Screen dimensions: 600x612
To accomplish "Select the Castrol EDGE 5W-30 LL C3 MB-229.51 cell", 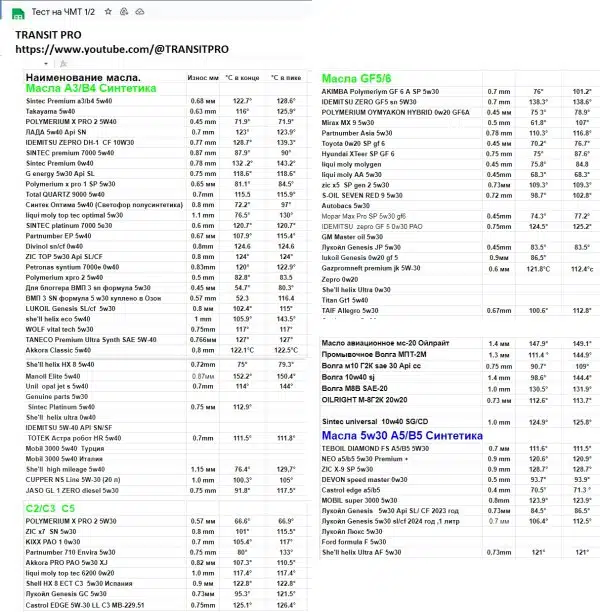I will [85, 605].
